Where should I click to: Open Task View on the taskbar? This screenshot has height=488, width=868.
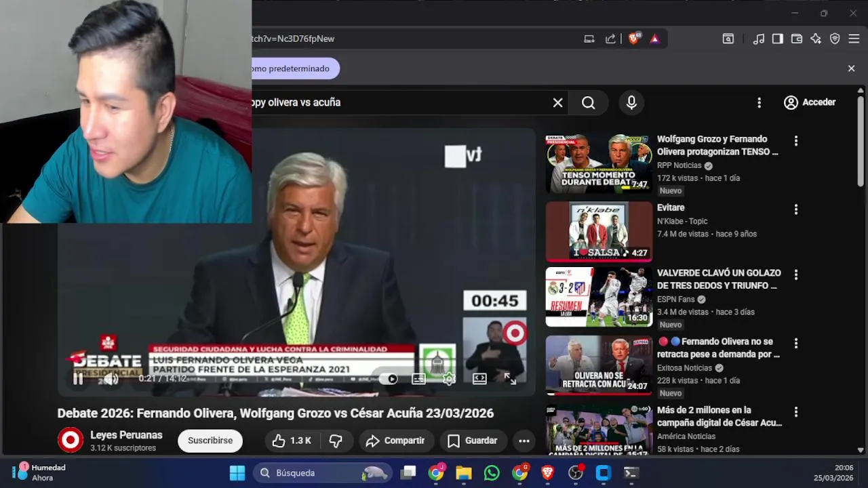408,473
